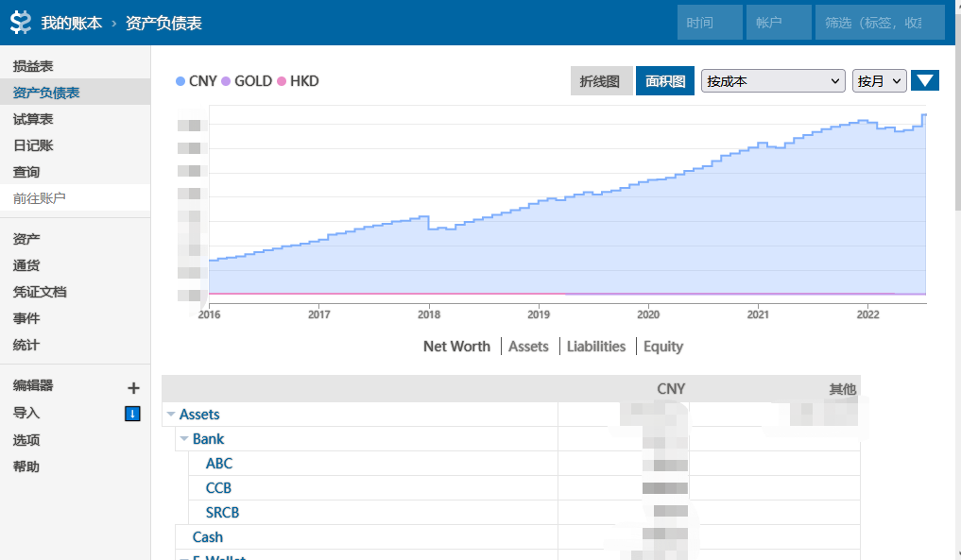Toggle CNY series in chart legend
The width and height of the screenshot is (961, 560).
pyautogui.click(x=197, y=81)
